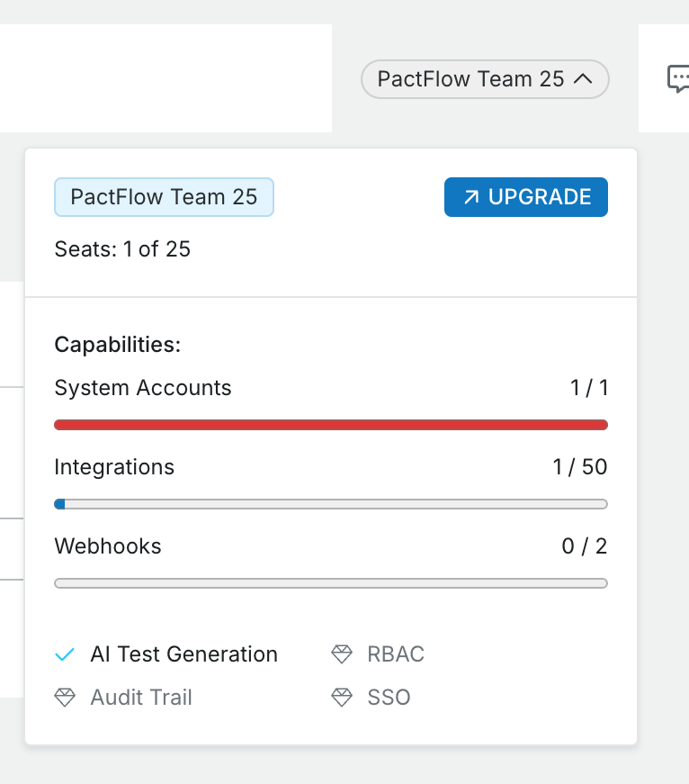Click the checkmark icon beside AI Test Generation
The image size is (689, 784).
[65, 654]
